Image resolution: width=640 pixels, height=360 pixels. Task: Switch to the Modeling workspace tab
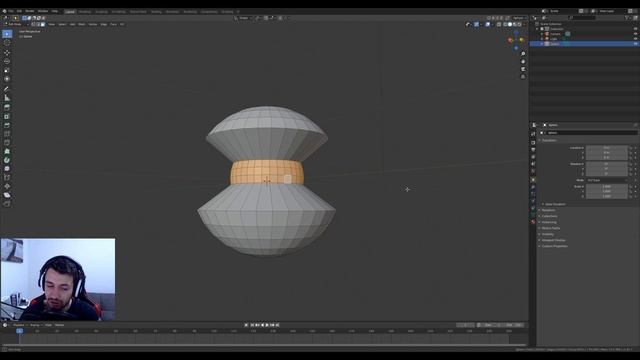pyautogui.click(x=84, y=12)
